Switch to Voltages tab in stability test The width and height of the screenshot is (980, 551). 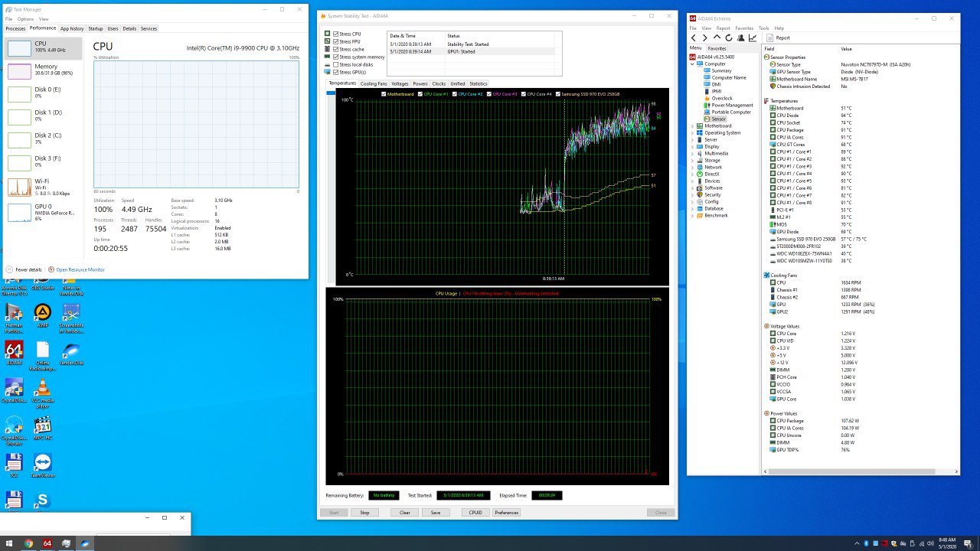pos(400,83)
